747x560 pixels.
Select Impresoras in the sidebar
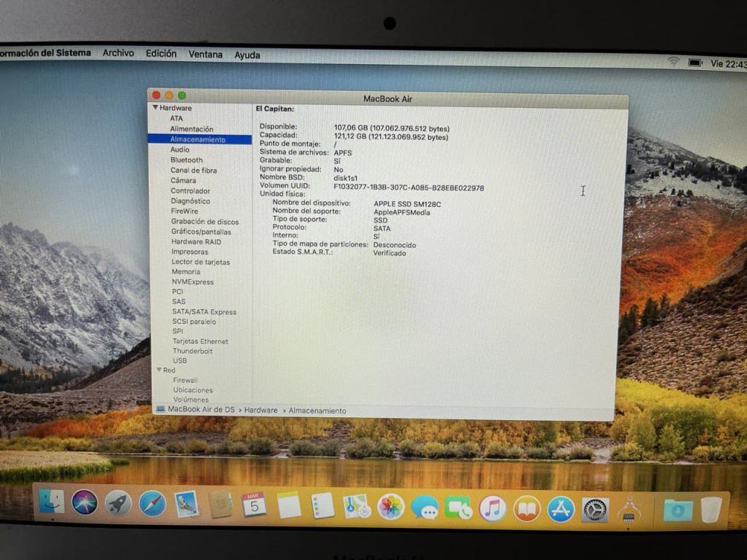click(190, 252)
